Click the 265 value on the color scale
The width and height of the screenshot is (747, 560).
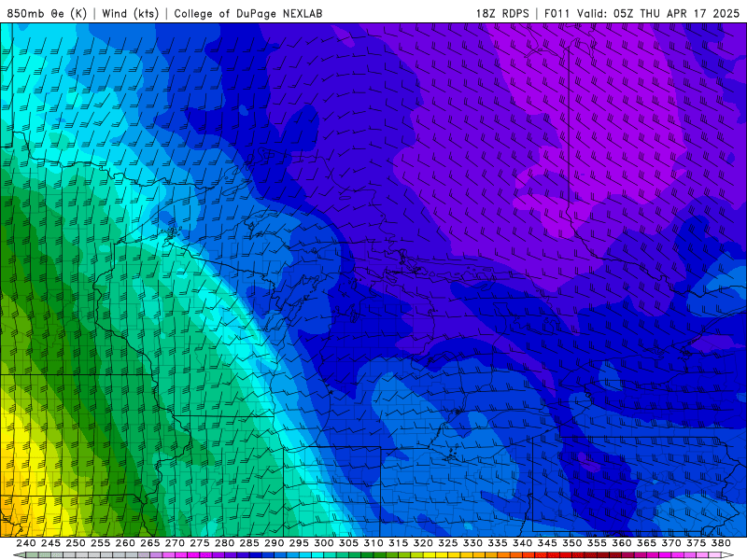click(150, 543)
